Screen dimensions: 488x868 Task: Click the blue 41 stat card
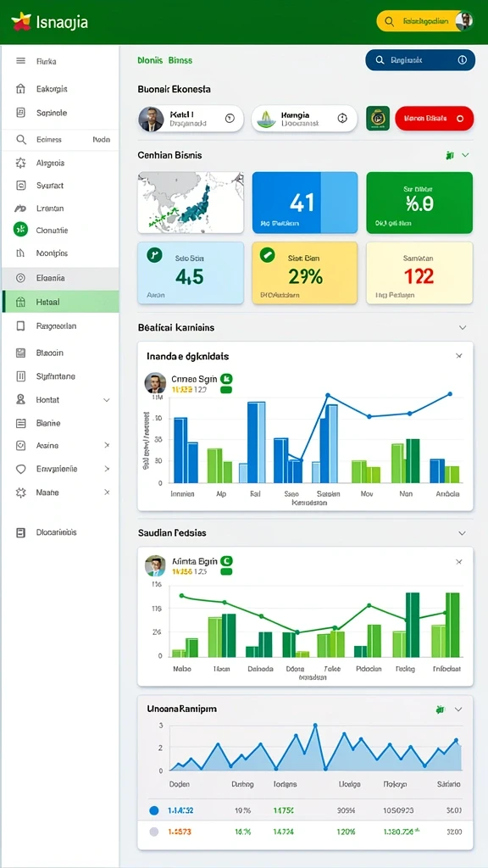(305, 203)
